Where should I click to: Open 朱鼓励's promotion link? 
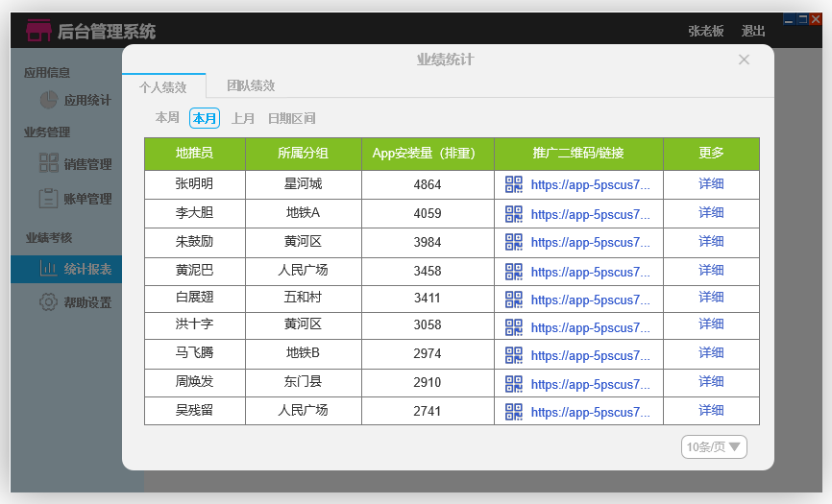click(x=590, y=242)
